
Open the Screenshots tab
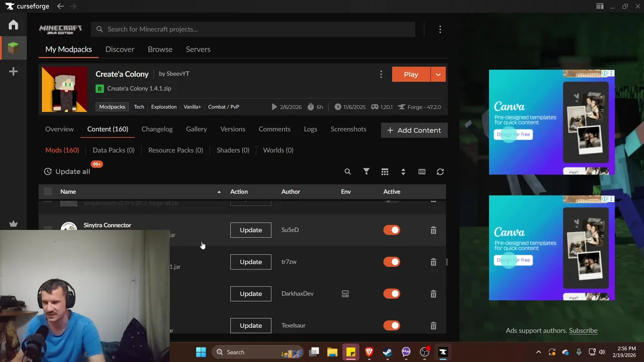[348, 129]
